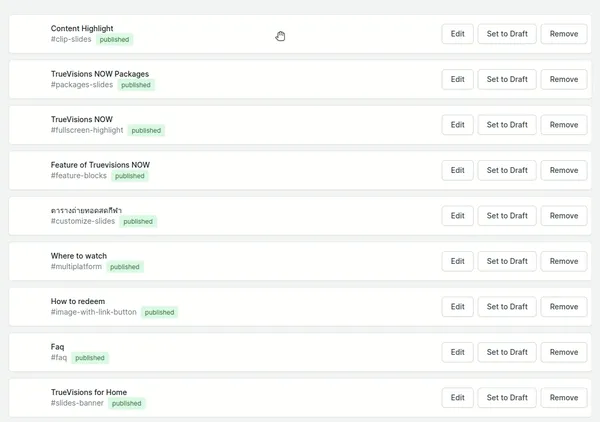Remove the TrueVisions NOW Packages section
The height and width of the screenshot is (422, 600).
pyautogui.click(x=564, y=79)
